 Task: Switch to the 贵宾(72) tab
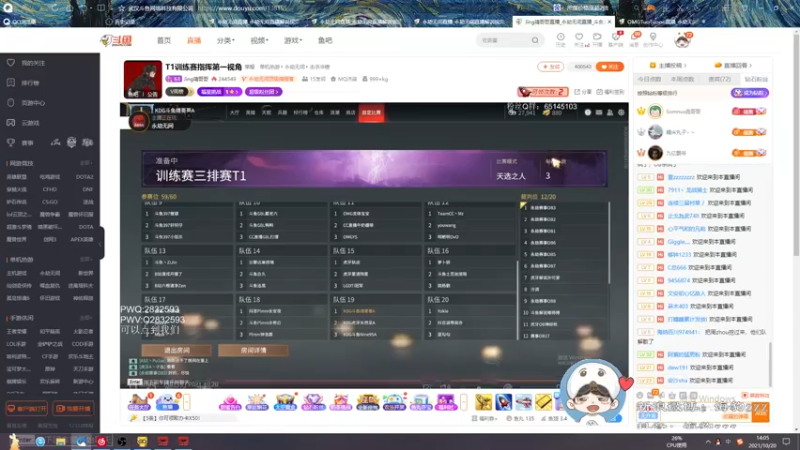click(x=719, y=79)
